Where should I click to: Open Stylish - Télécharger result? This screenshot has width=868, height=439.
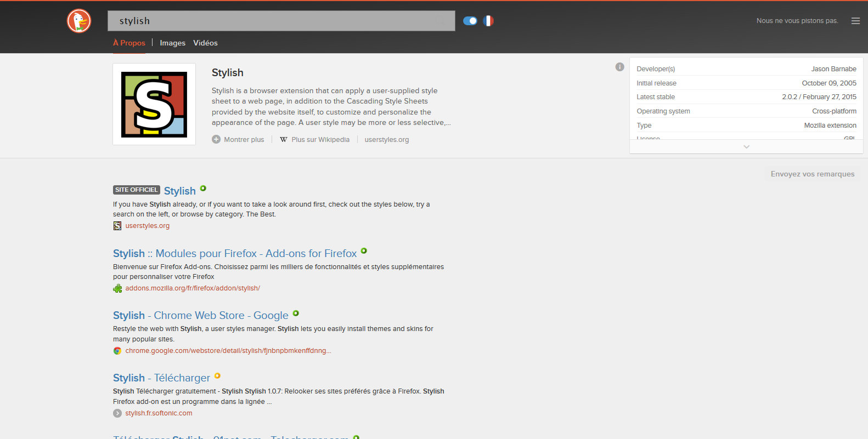(x=161, y=378)
